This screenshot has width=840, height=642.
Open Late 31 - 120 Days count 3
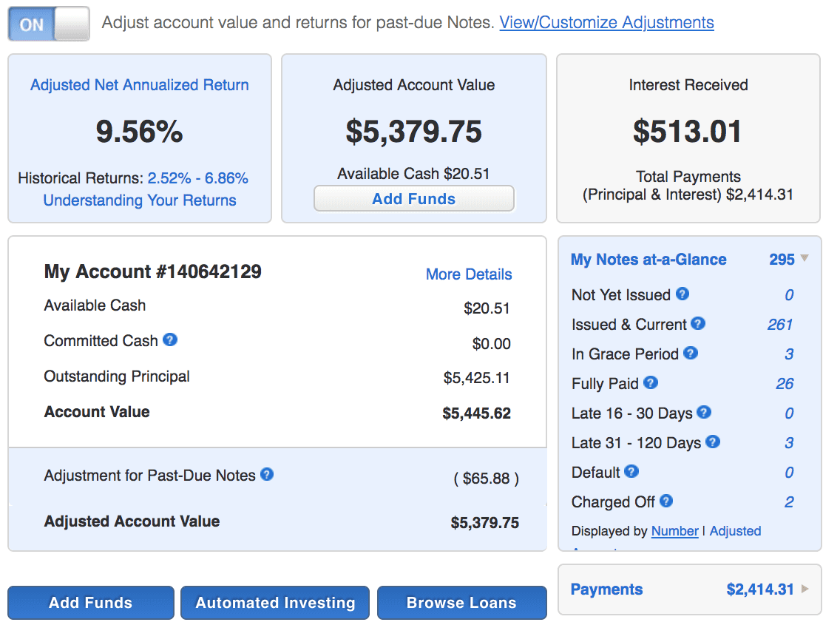click(x=789, y=442)
